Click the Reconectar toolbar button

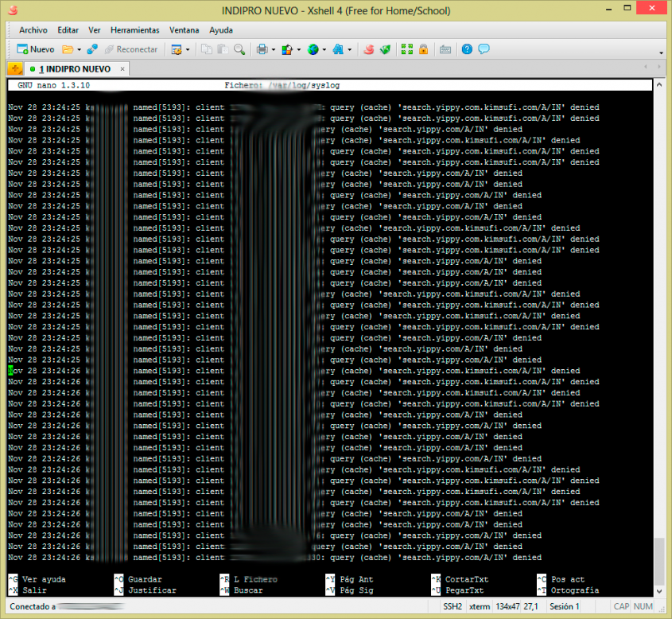(x=131, y=49)
